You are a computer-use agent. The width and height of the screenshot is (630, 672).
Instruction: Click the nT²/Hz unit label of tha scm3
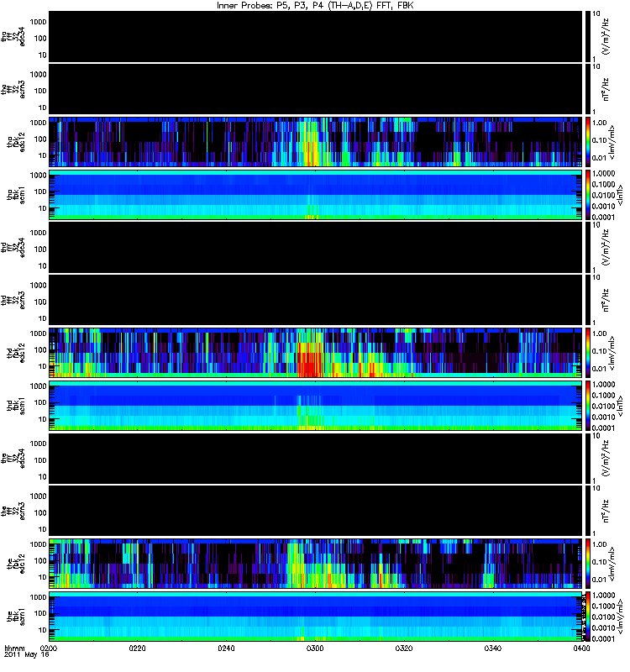(606, 89)
